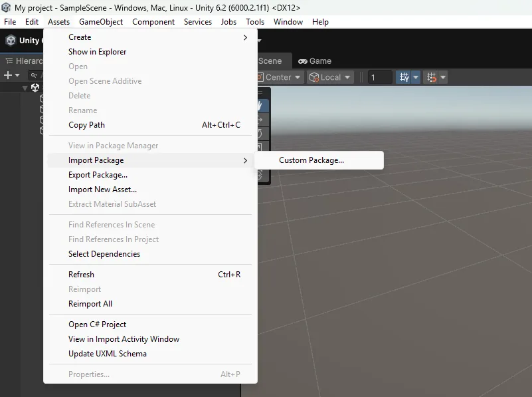532x397 pixels.
Task: Click the plus icon in Hierarchy panel
Action: click(x=8, y=76)
